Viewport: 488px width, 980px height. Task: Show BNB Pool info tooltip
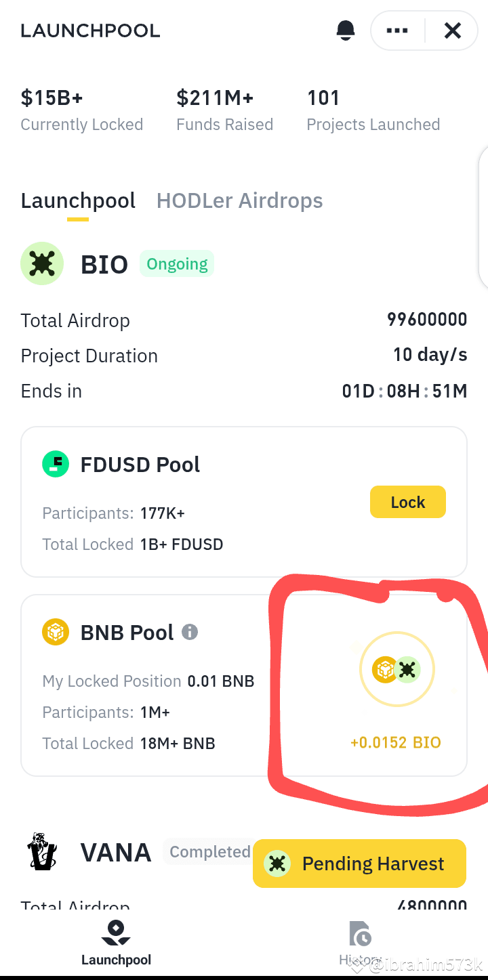tap(190, 633)
